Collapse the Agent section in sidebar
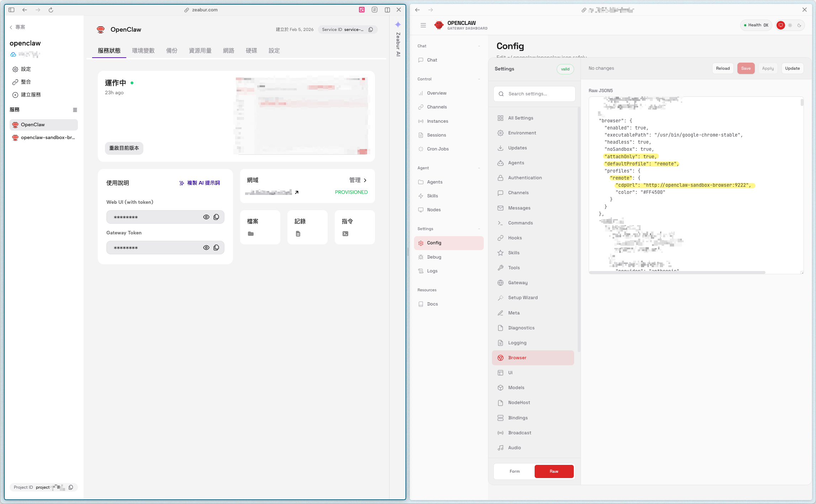816x504 pixels. pyautogui.click(x=479, y=168)
